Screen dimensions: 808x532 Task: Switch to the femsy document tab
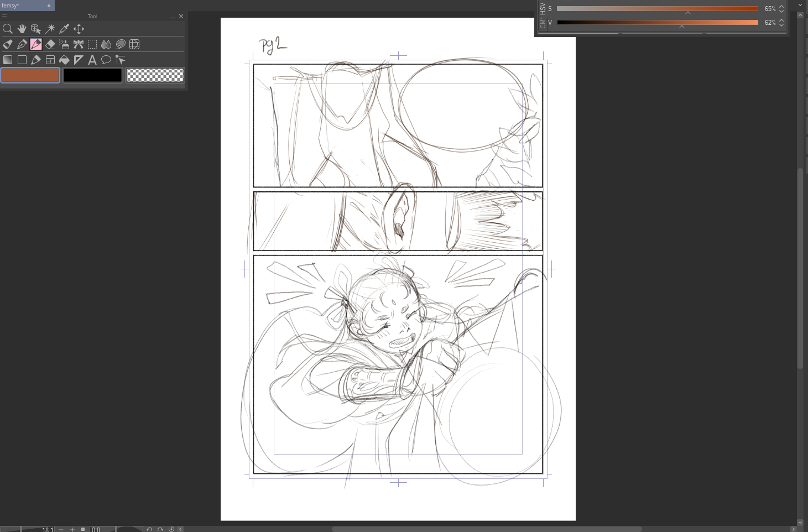tap(22, 6)
